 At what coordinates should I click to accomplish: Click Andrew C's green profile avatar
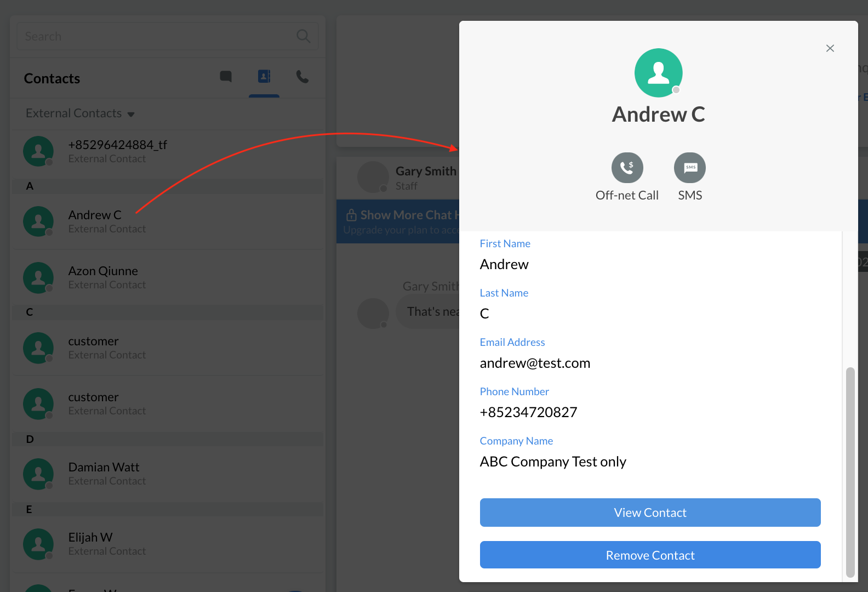point(658,73)
